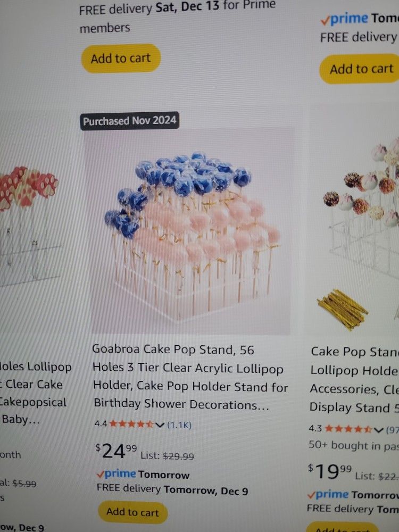Click the 4.3 star rating icons
The height and width of the screenshot is (532, 399).
[x=348, y=429]
